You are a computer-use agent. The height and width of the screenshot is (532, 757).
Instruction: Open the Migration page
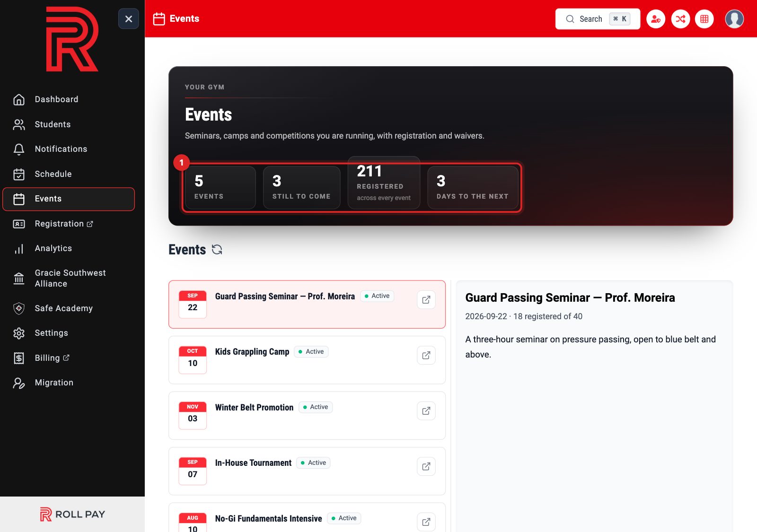69,383
